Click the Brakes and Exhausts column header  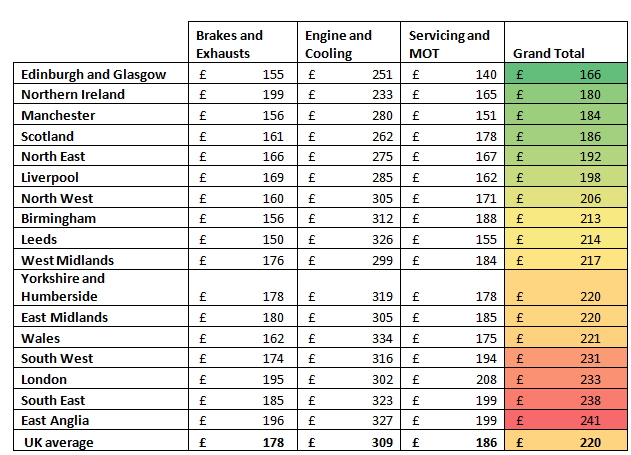(x=244, y=44)
